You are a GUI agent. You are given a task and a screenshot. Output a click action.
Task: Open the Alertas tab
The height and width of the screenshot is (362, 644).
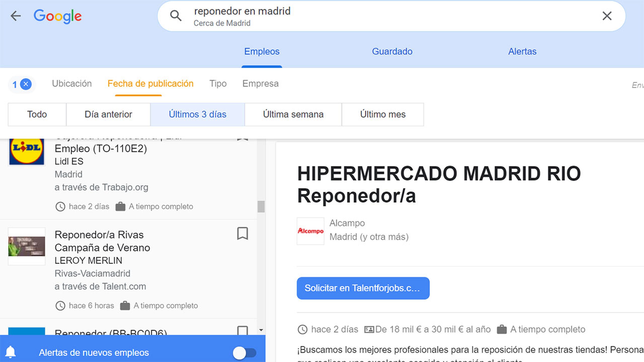(522, 51)
